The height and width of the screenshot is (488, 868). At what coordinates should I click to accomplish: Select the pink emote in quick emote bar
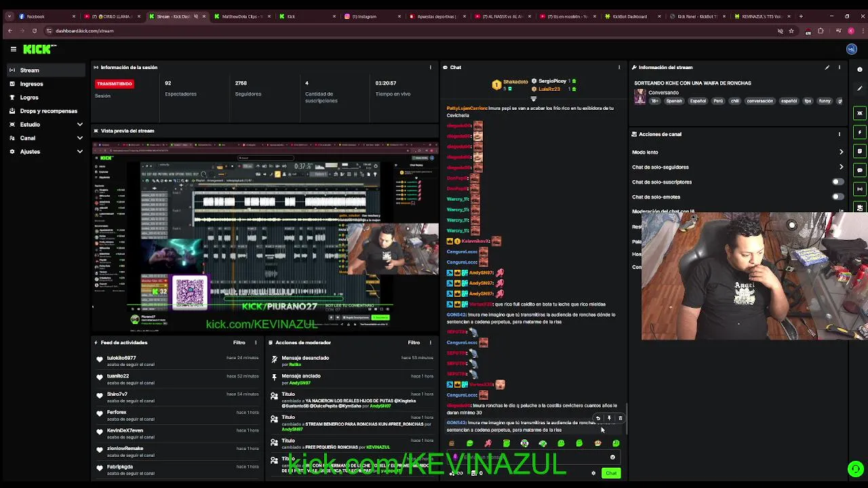pos(488,443)
